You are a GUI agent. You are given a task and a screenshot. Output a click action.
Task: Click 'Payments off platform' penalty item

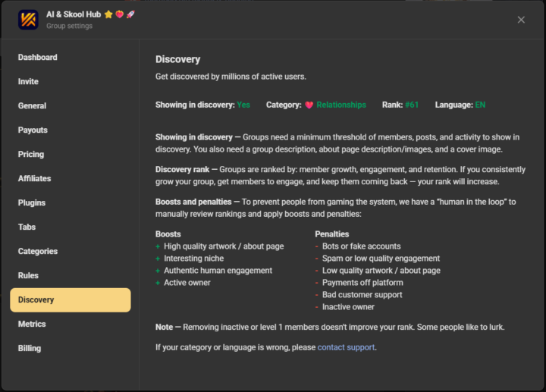coord(362,283)
